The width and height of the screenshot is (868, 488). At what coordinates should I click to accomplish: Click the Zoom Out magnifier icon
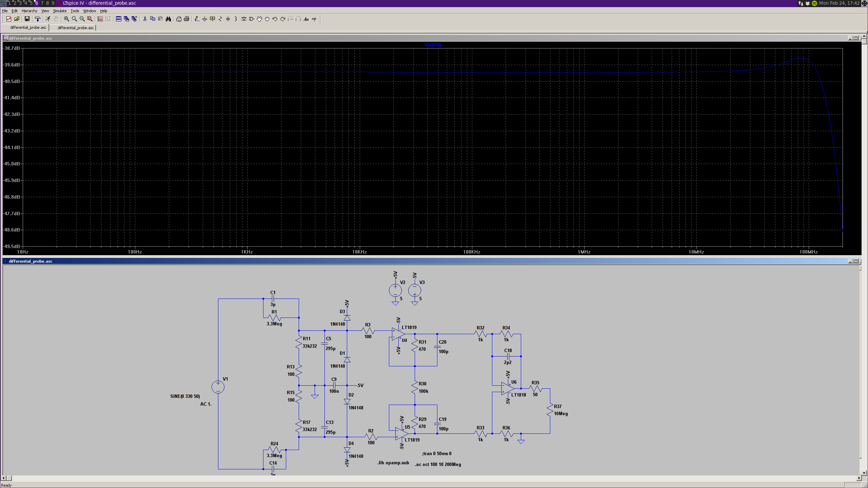tap(82, 19)
